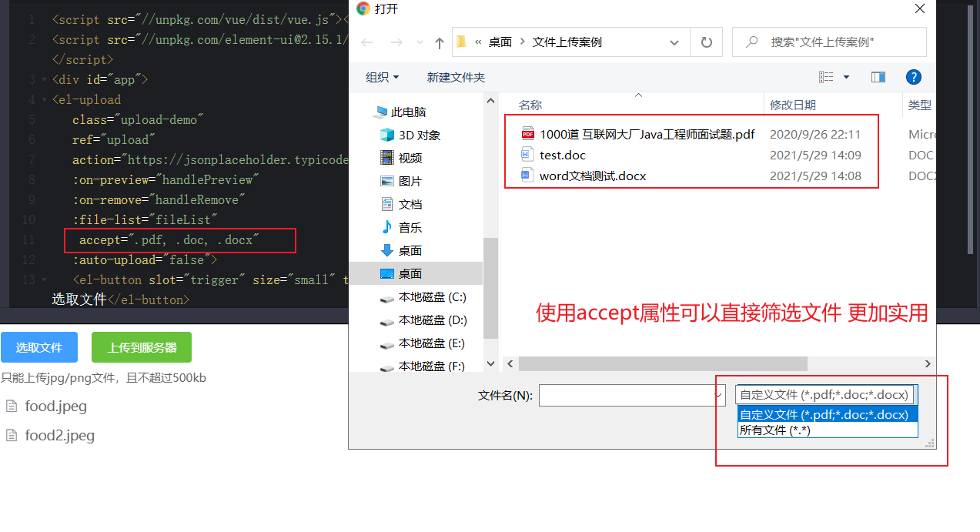Click the test.doc file icon
This screenshot has width=980, height=532.
click(527, 155)
